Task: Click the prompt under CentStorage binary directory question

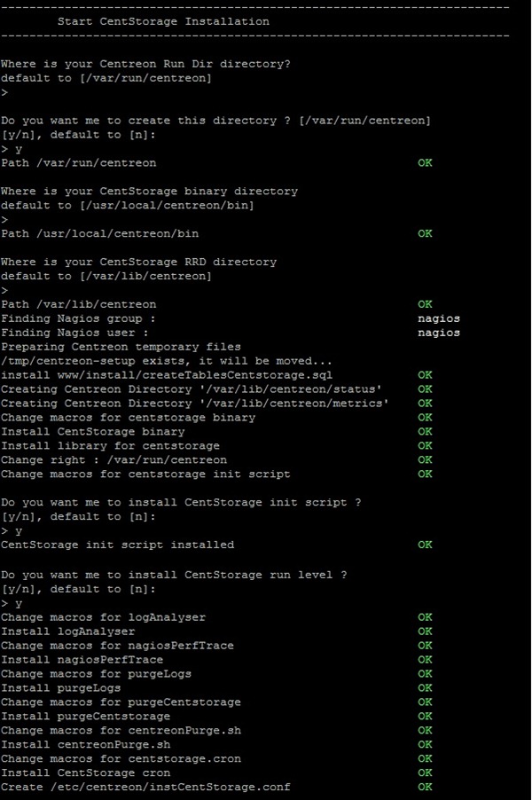Action: tap(4, 219)
